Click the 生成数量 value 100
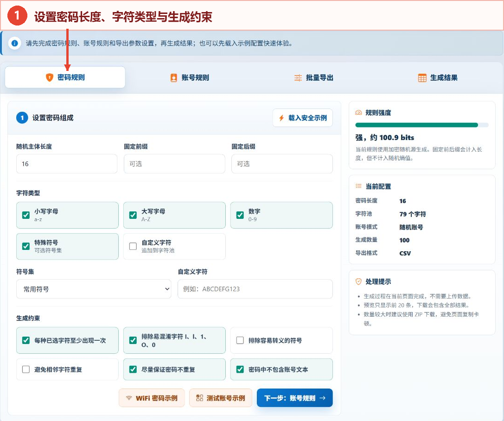Screen dimensions: 504x421 (x=404, y=240)
